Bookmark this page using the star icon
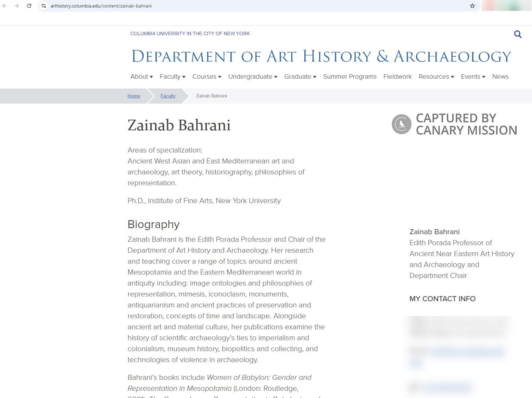The image size is (532, 398). pyautogui.click(x=472, y=5)
